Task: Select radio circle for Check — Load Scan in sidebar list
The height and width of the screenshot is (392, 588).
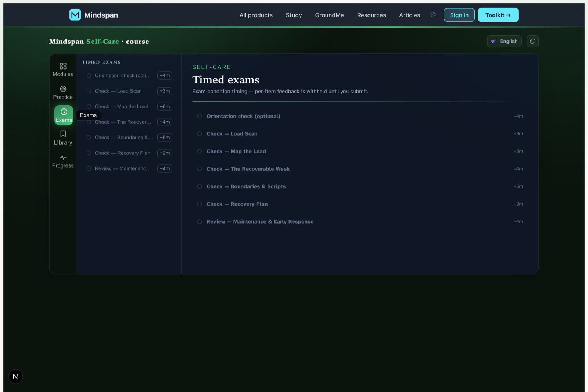Action: (x=89, y=91)
